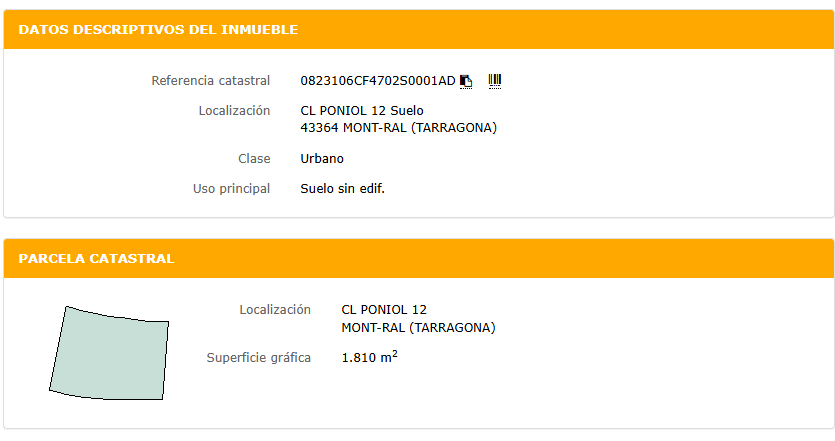
Task: Click the 'Datos descriptivos del inmueble' header
Action: [158, 30]
